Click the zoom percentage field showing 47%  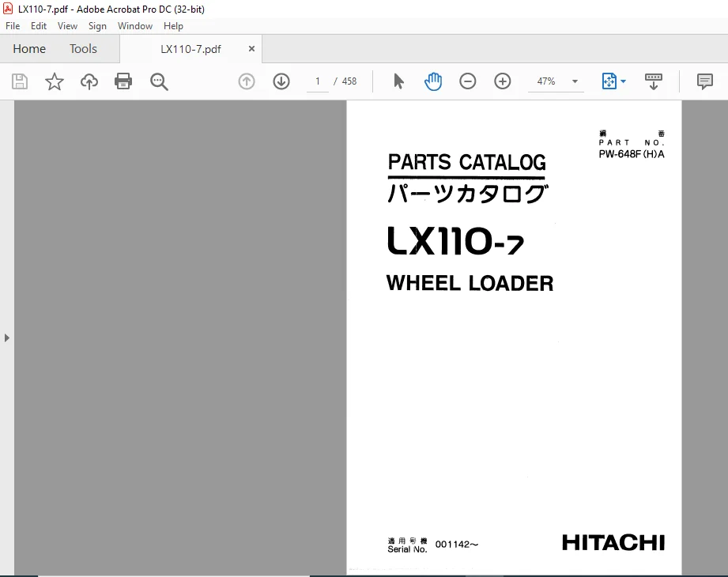pyautogui.click(x=546, y=81)
